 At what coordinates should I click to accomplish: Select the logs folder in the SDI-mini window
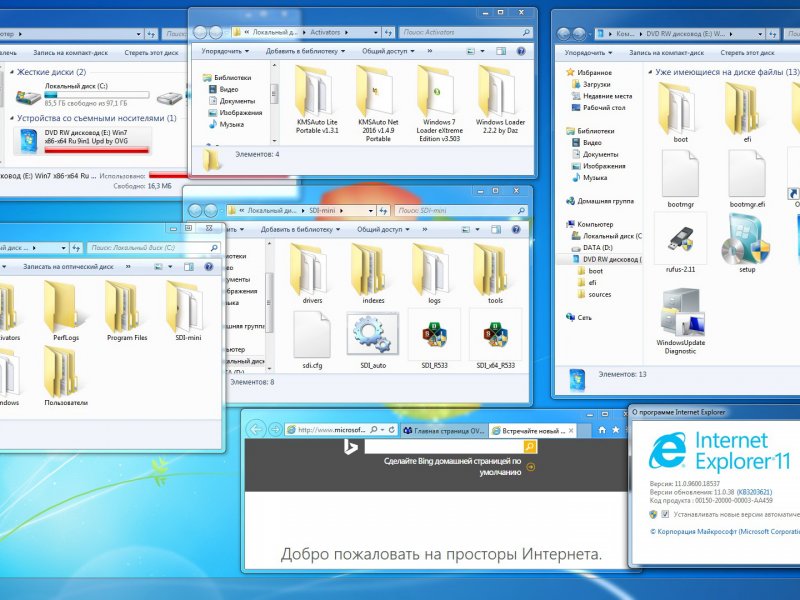point(434,274)
